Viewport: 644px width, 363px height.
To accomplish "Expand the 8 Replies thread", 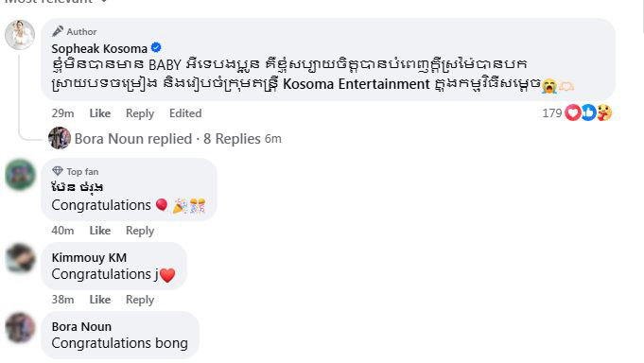I will 232,139.
